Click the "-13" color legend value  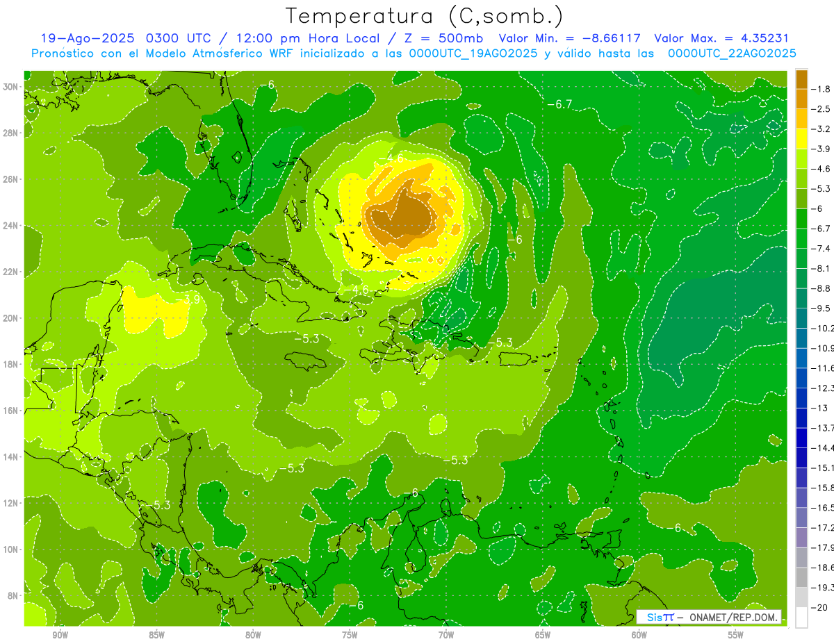[820, 408]
